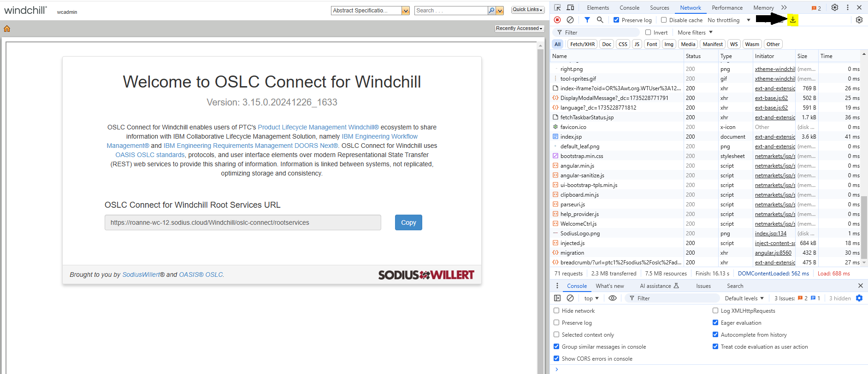Open the What's new drawer tab
The width and height of the screenshot is (868, 374).
(x=610, y=286)
